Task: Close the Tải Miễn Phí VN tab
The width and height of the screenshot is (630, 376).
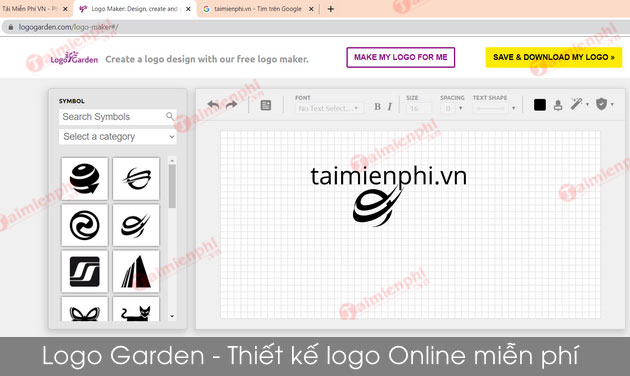Action: 65,9
